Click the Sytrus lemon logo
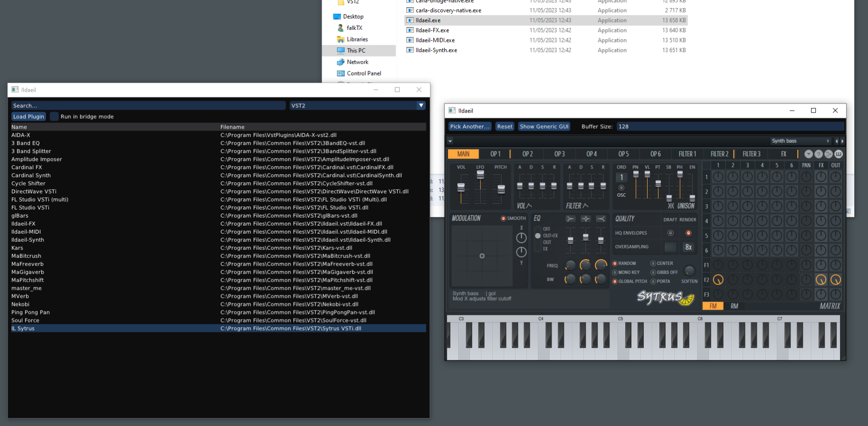 tap(666, 298)
